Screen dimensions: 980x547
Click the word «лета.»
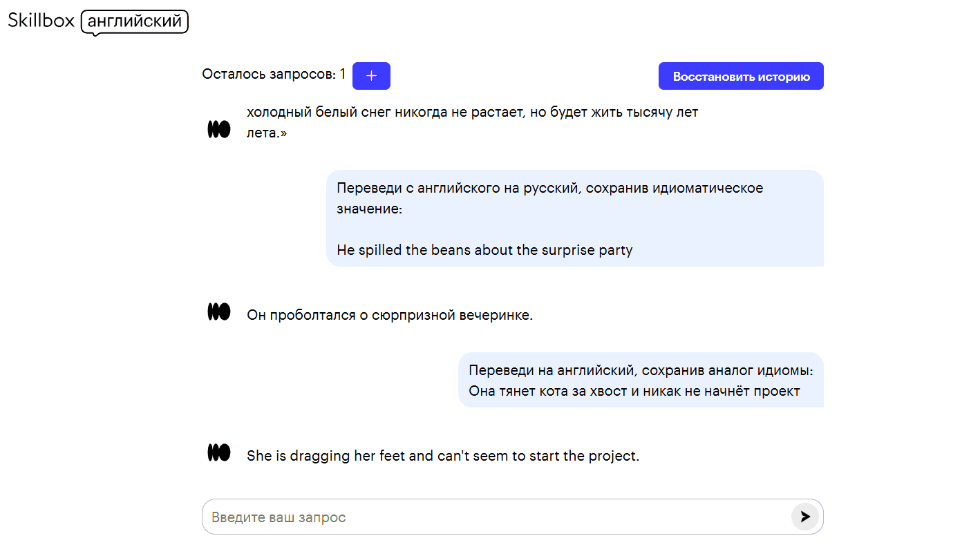(x=266, y=133)
